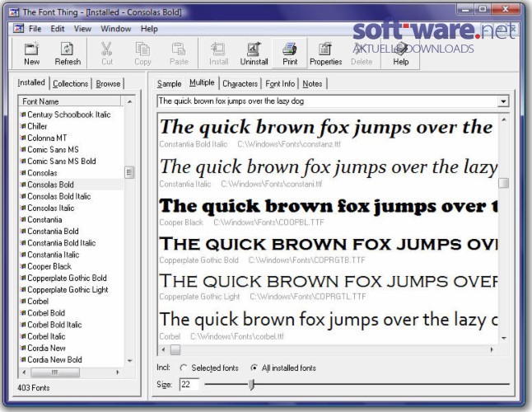The width and height of the screenshot is (532, 412).
Task: Select Comic Sans MS Bold font
Action: (x=62, y=162)
